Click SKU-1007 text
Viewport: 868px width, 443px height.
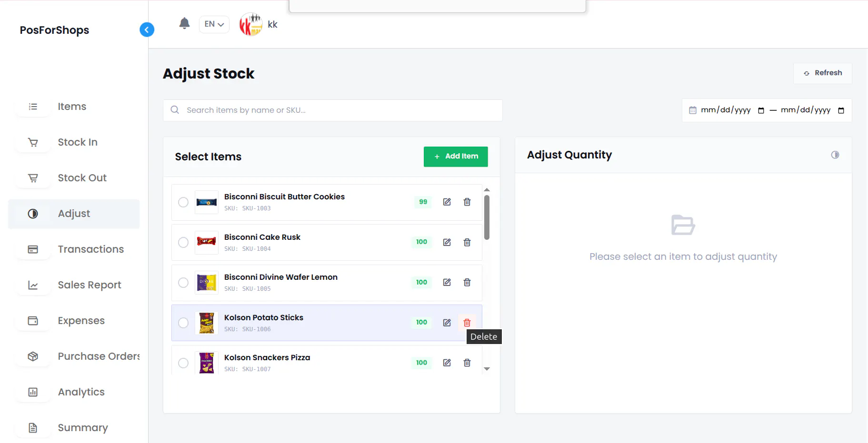[256, 369]
